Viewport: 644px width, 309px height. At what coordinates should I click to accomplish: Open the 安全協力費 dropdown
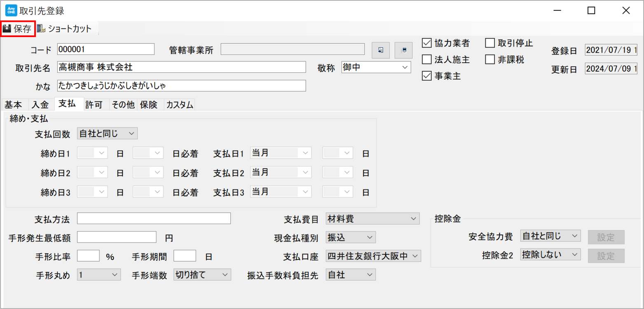tap(550, 236)
